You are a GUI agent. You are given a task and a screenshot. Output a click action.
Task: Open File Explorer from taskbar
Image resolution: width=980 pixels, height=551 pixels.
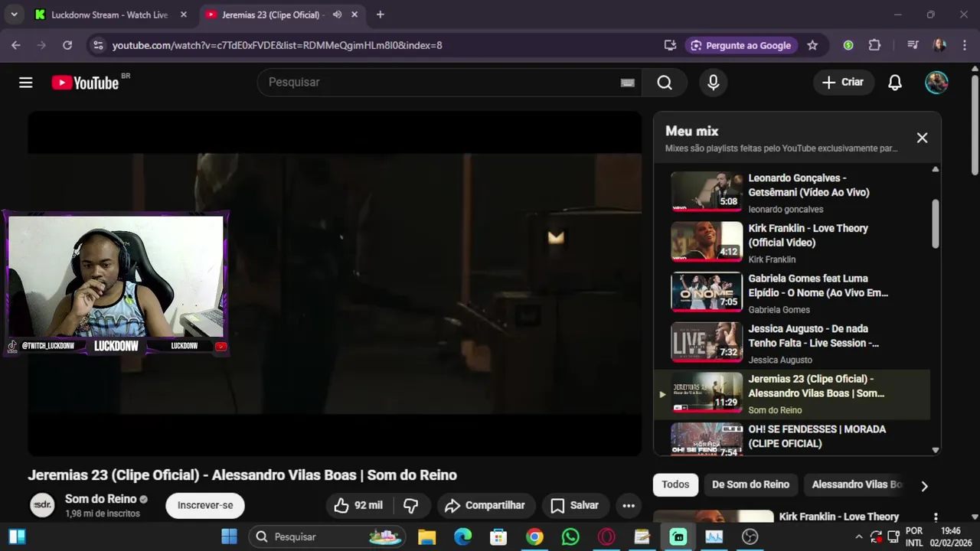[x=426, y=536]
